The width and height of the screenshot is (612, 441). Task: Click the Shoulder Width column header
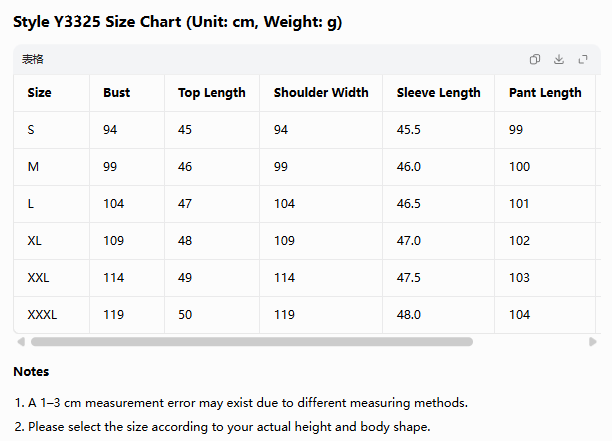click(321, 92)
